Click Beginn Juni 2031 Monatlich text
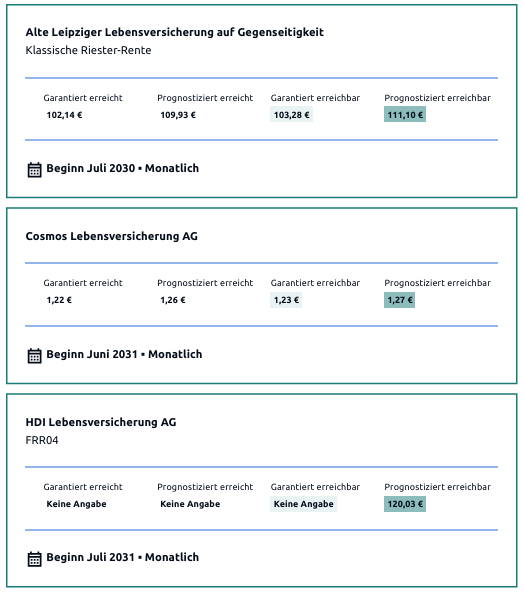 pos(124,354)
